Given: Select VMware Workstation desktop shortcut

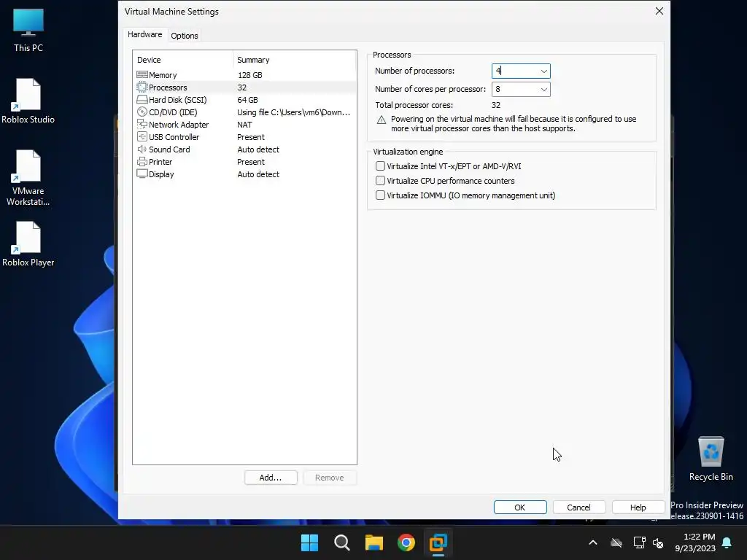Looking at the screenshot, I should point(28,178).
